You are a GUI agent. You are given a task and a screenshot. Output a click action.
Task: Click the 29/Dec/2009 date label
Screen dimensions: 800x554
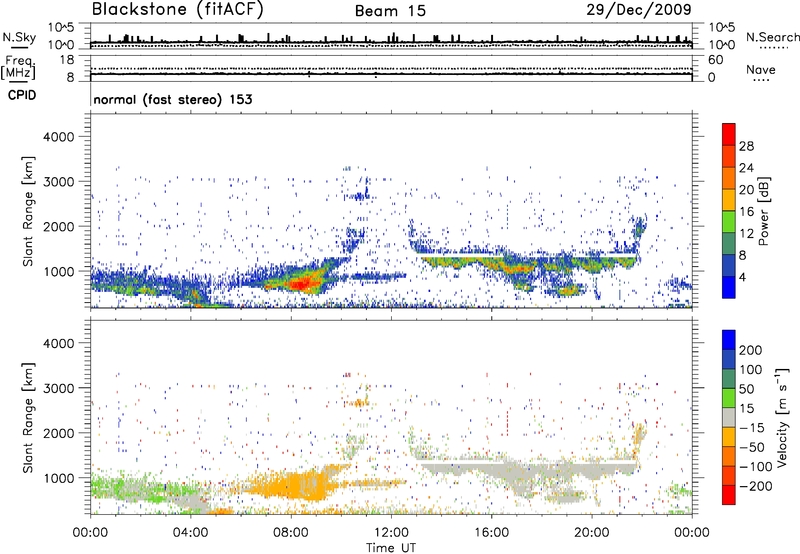pos(639,10)
